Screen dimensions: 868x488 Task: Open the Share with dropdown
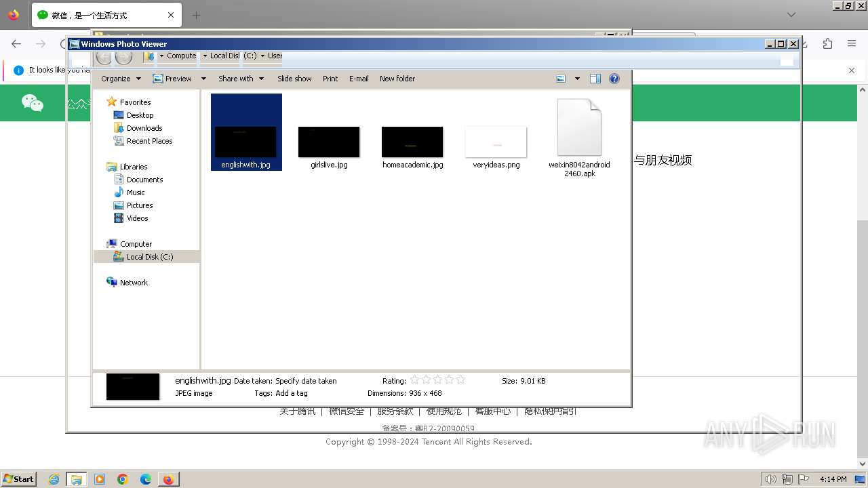coord(241,79)
